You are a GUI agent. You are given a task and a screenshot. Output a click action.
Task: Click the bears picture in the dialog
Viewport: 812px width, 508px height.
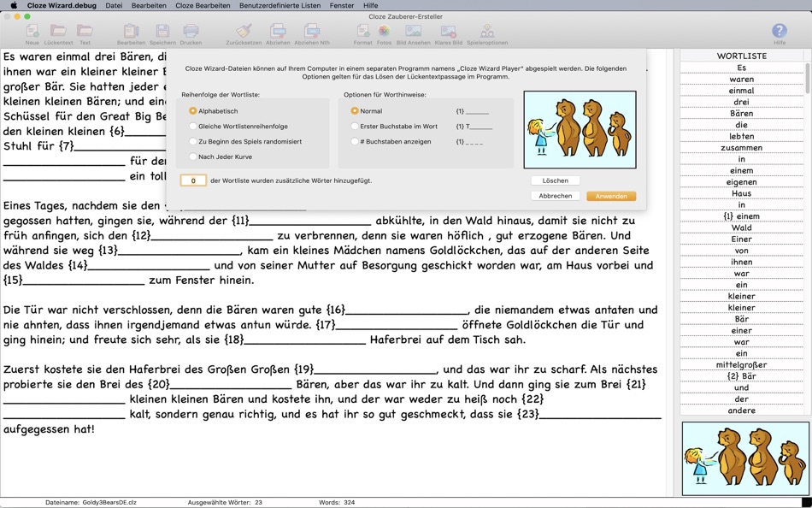(580, 130)
